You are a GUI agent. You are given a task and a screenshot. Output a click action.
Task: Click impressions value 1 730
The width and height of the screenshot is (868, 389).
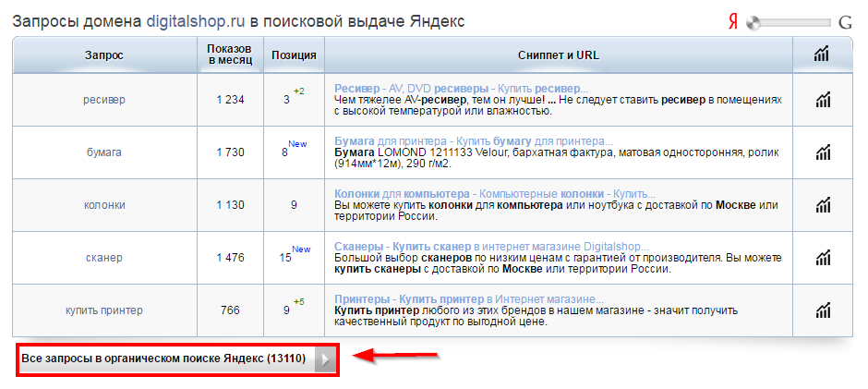pos(230,152)
